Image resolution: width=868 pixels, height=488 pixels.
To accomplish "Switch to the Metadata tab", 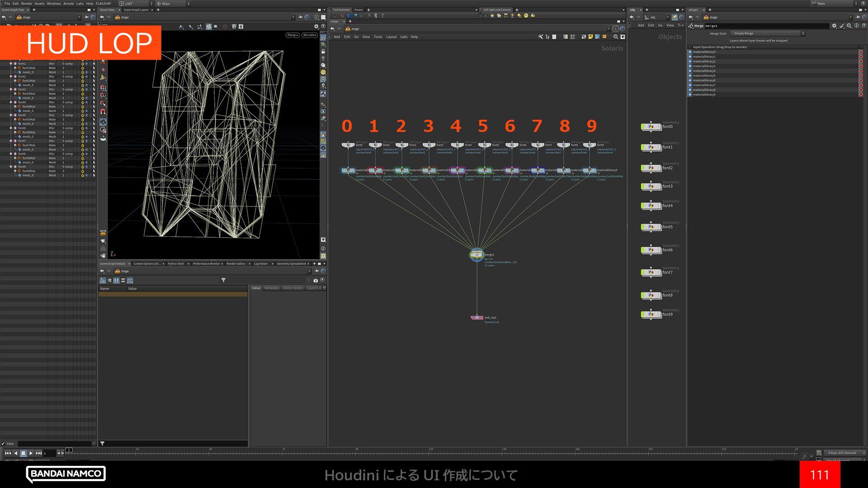I will point(271,288).
